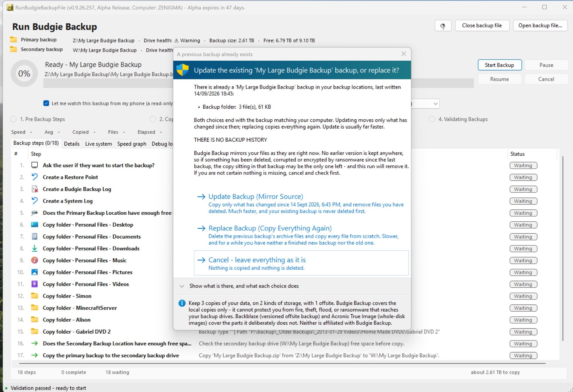The height and width of the screenshot is (392, 573).
Task: Click the Downloads arrow icon in step 8
Action: point(35,248)
